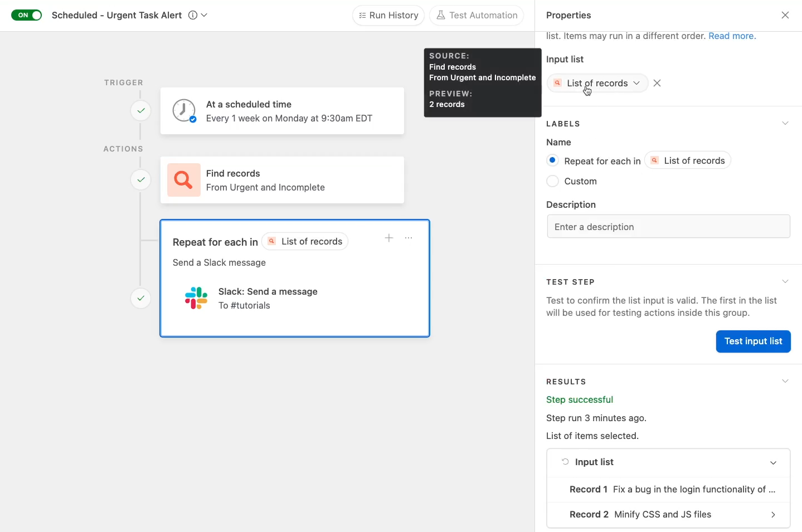Screen dimensions: 802x532
Task: Click the 'Send a Slack message' group description
Action: tap(219, 262)
